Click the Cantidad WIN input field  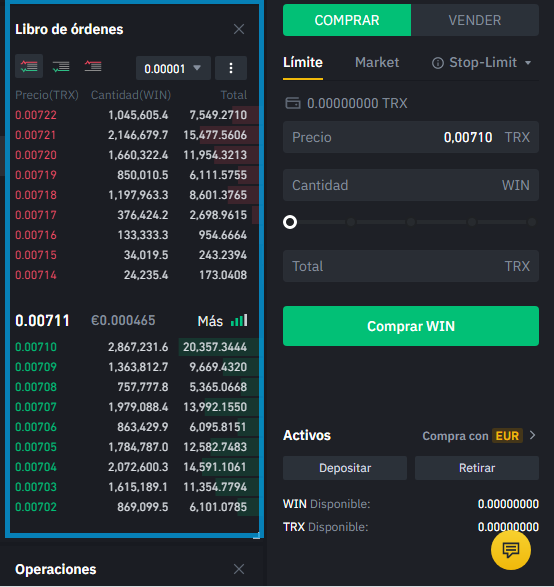(411, 185)
